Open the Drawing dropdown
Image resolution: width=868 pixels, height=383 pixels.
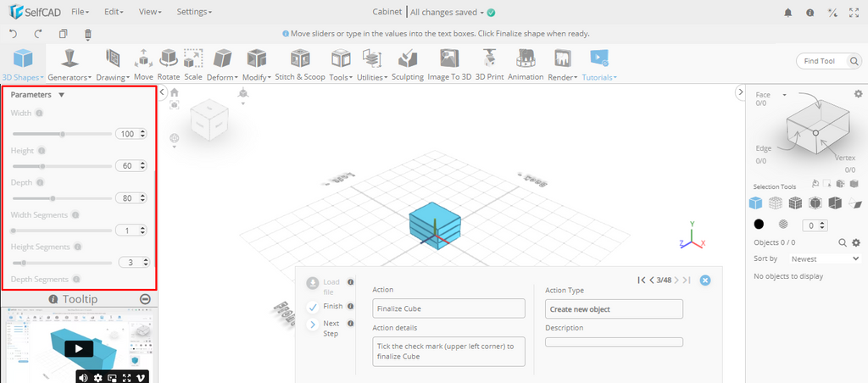113,64
